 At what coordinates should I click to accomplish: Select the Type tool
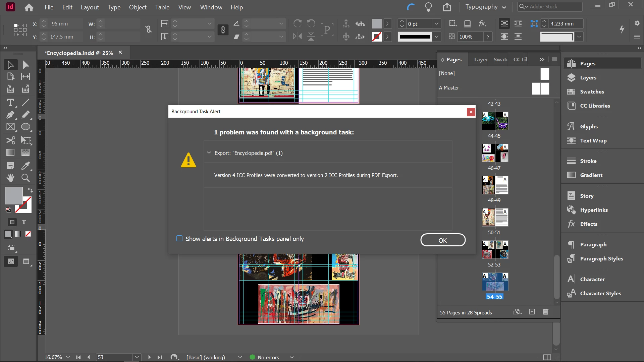click(x=10, y=103)
